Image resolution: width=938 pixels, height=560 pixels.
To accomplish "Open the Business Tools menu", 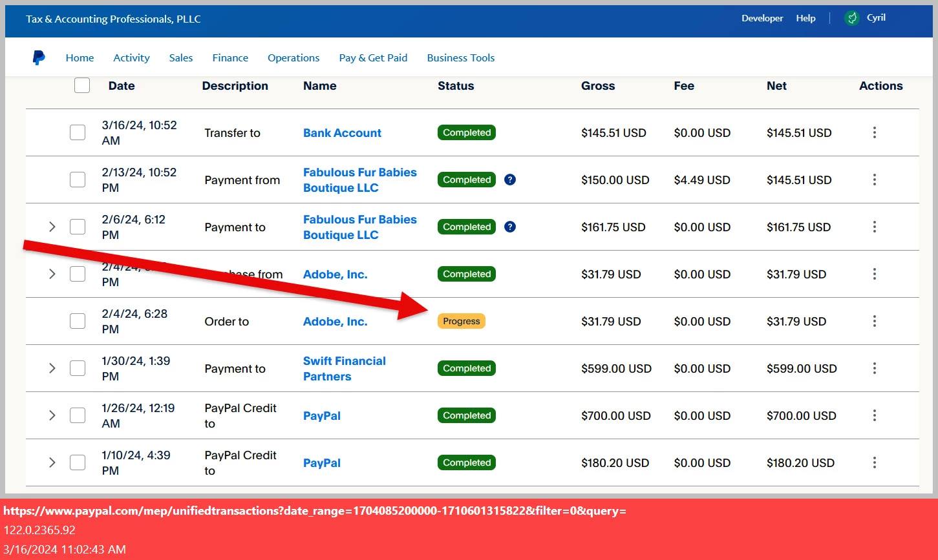I will tap(461, 57).
